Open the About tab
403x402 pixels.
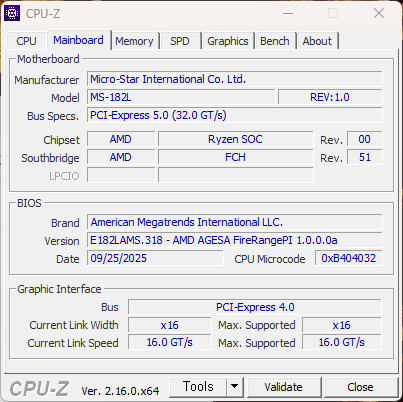[x=317, y=41]
